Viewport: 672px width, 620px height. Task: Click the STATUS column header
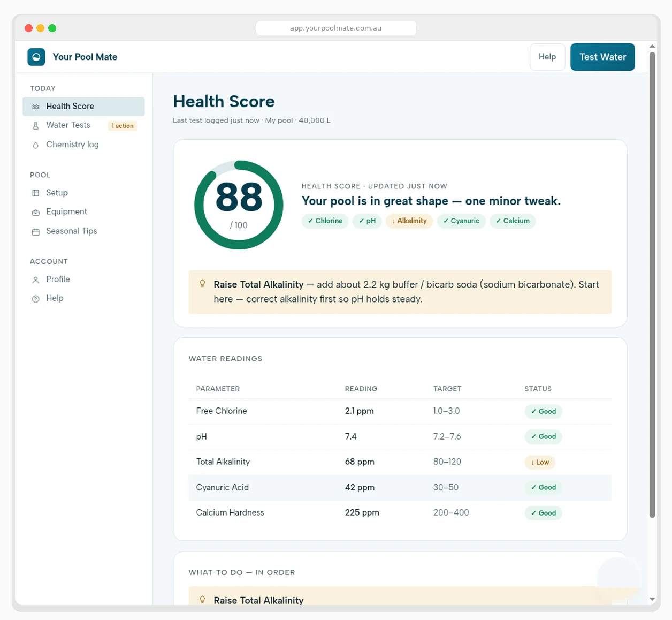click(538, 389)
